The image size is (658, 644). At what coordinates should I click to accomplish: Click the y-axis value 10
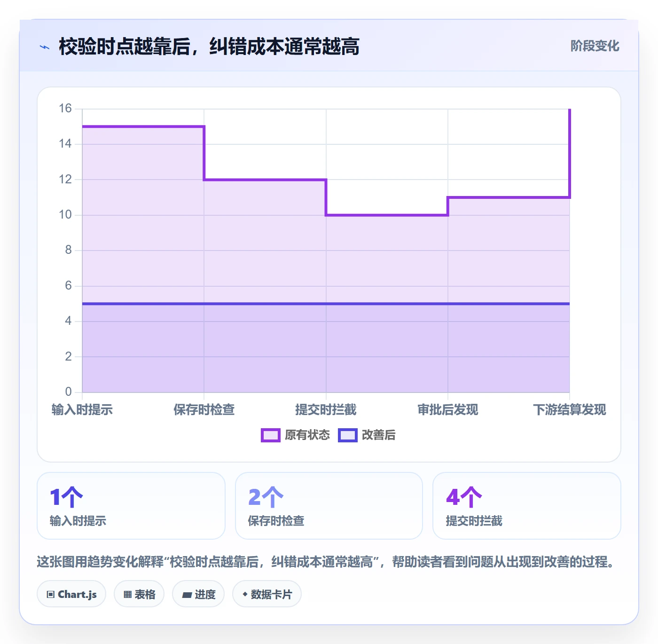coord(65,215)
